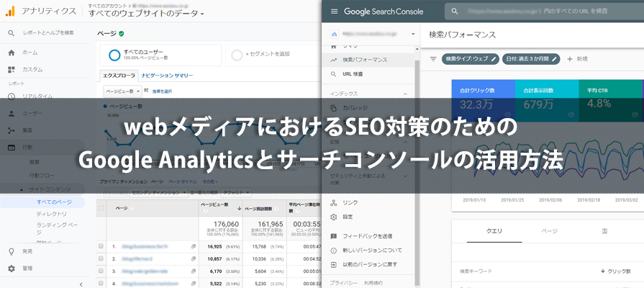Collapse the インデックス section chevron

click(x=405, y=94)
